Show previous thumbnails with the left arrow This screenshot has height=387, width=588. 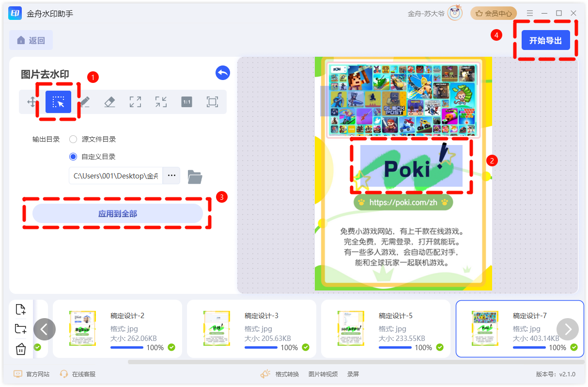(45, 329)
